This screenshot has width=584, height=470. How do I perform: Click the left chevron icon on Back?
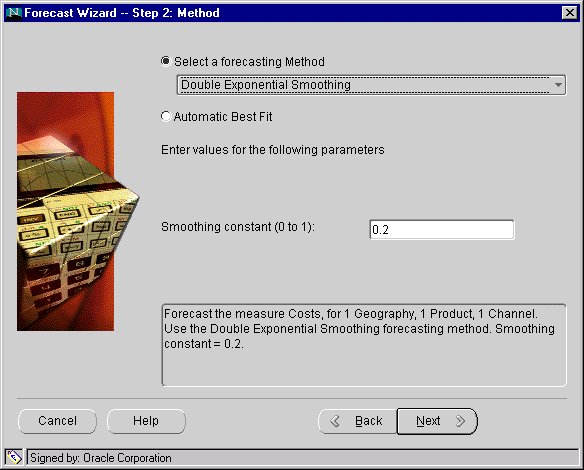335,421
